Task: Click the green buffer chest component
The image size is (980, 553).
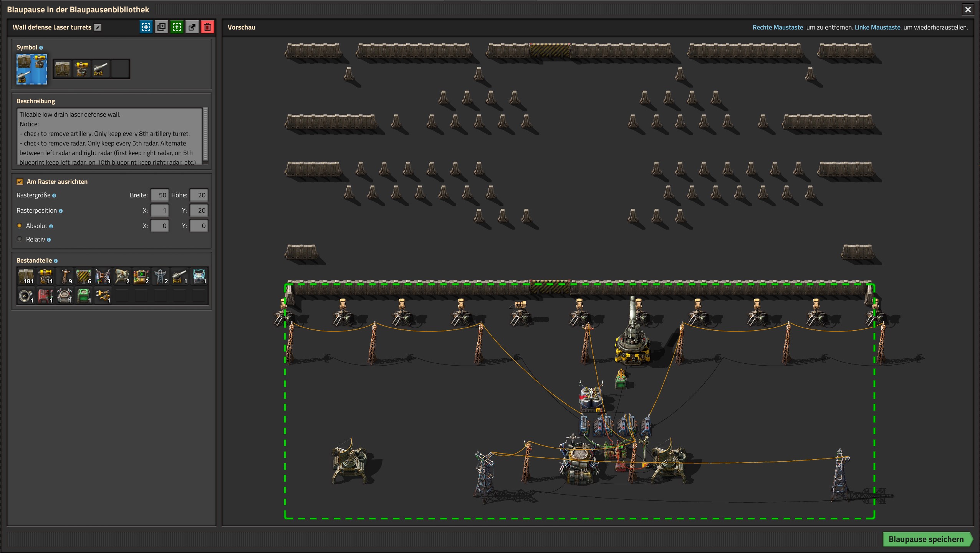Action: click(x=84, y=296)
